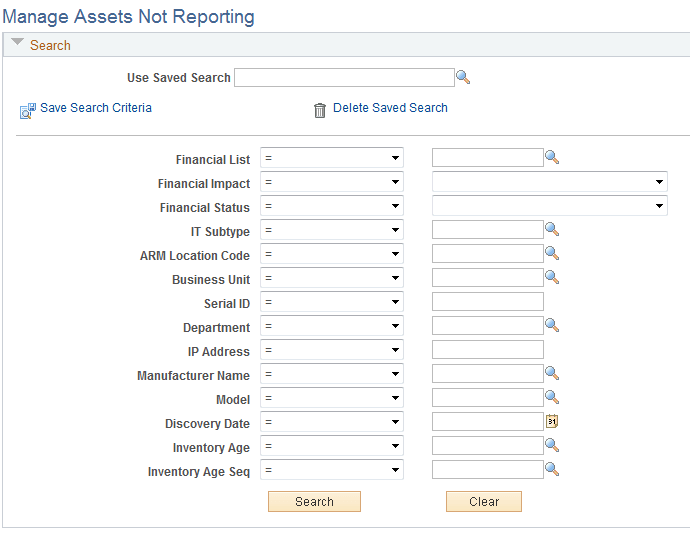Viewport: 690px width, 539px height.
Task: Click Delete Saved Search link
Action: click(x=390, y=108)
